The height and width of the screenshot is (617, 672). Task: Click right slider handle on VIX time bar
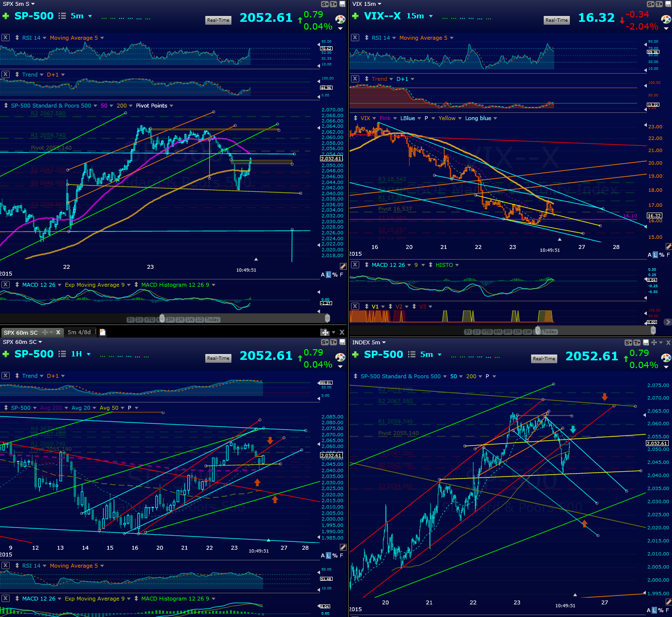653,330
